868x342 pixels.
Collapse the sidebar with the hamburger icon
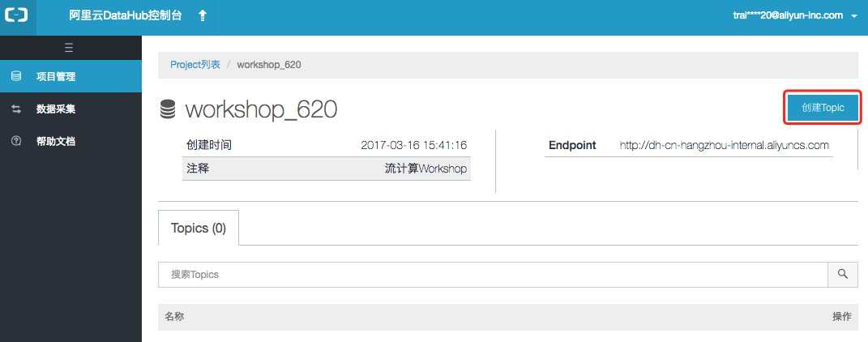pyautogui.click(x=69, y=47)
